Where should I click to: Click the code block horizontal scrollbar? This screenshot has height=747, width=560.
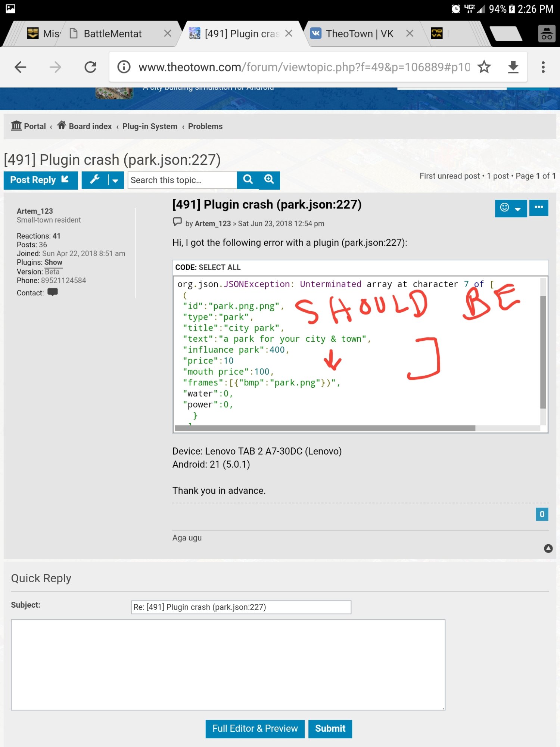(x=325, y=428)
